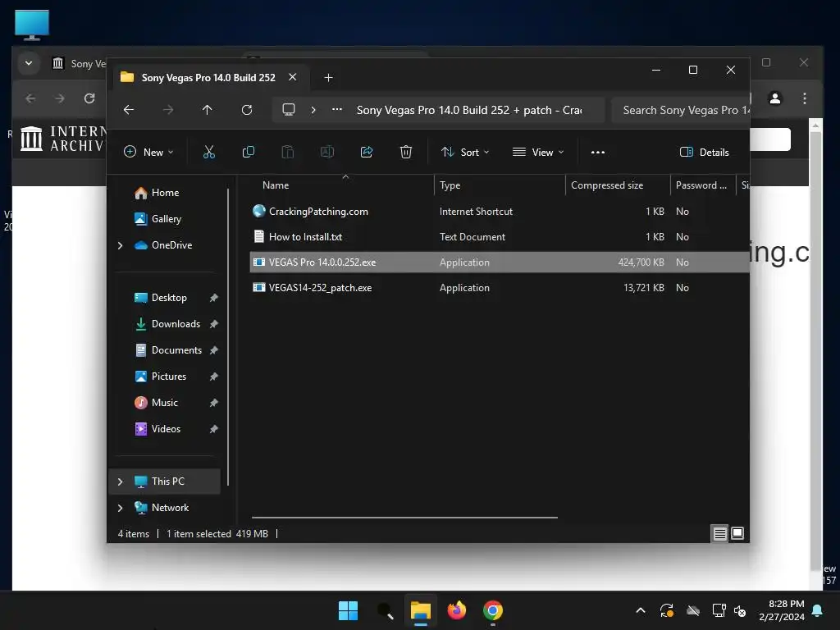Switch to large thumbnails view button in status bar
This screenshot has height=630, width=840.
point(737,533)
